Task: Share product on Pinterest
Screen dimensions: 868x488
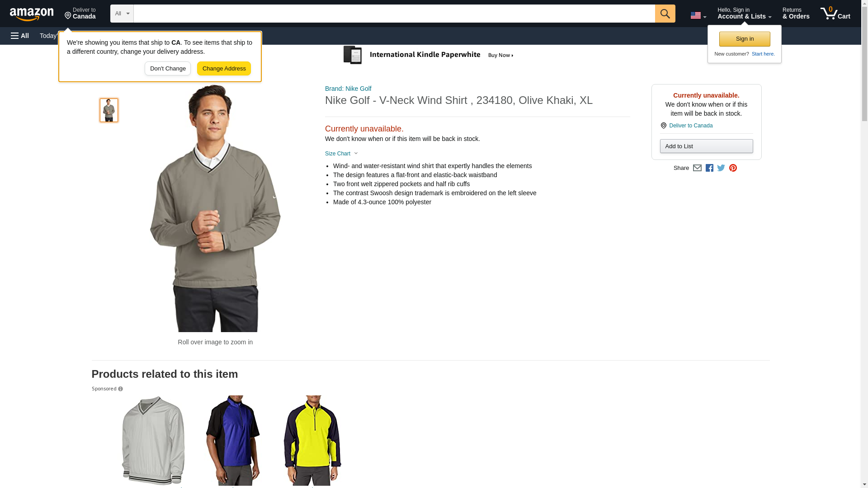Action: pyautogui.click(x=733, y=168)
